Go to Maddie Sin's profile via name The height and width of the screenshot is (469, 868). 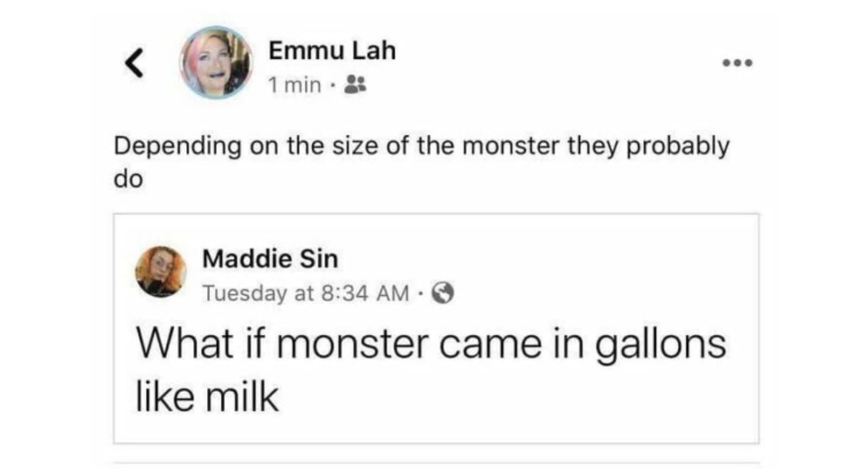(270, 258)
